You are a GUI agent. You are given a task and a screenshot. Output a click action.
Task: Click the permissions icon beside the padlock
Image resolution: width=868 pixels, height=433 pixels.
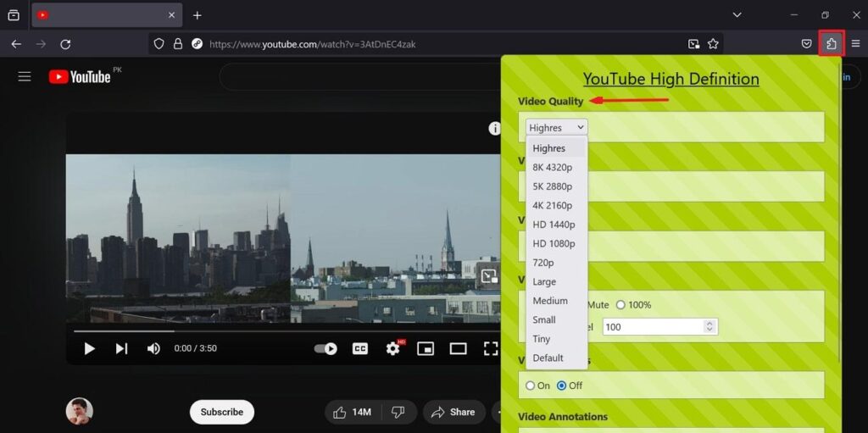[197, 44]
